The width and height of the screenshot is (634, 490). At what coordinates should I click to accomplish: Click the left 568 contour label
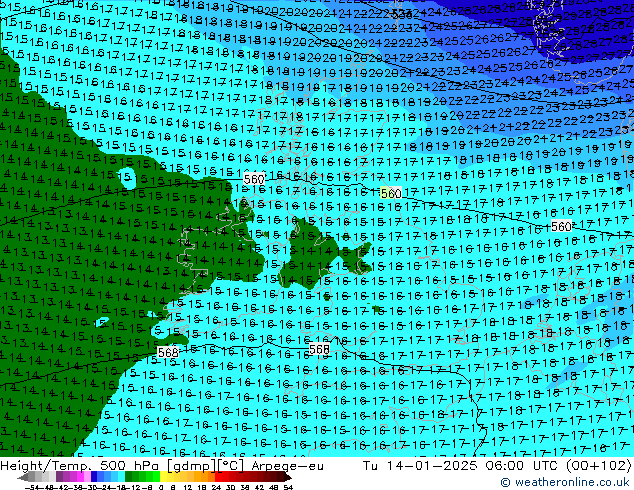tap(168, 353)
